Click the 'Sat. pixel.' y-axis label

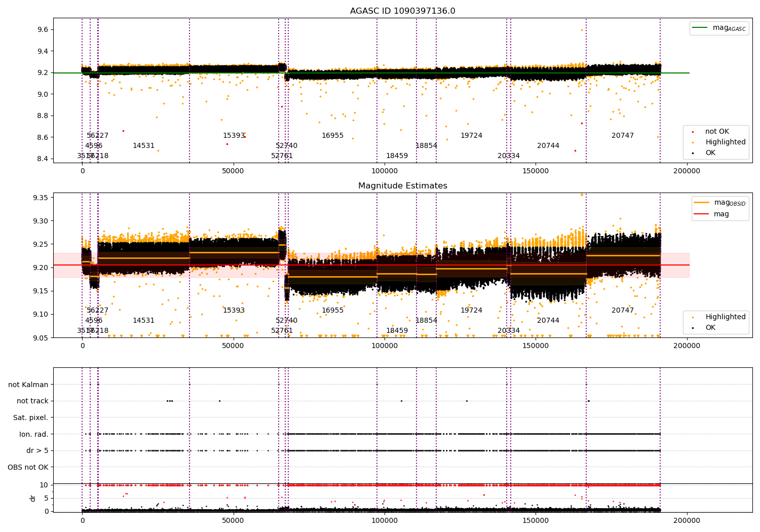pos(31,418)
